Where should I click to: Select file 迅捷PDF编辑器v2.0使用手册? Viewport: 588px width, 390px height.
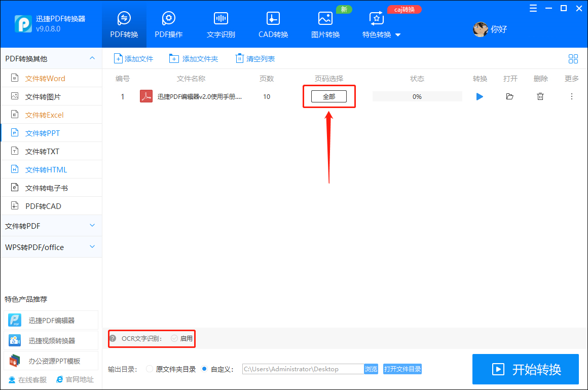(200, 96)
